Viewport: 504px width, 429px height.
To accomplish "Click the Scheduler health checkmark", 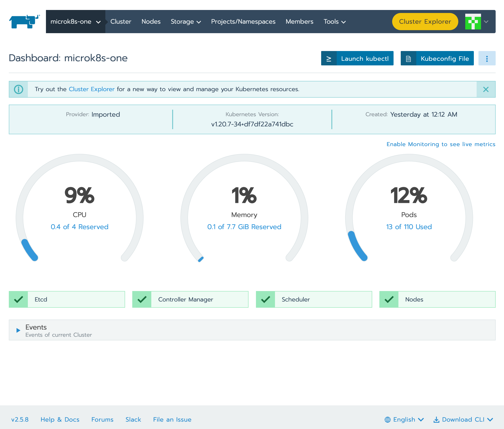I will pos(265,299).
